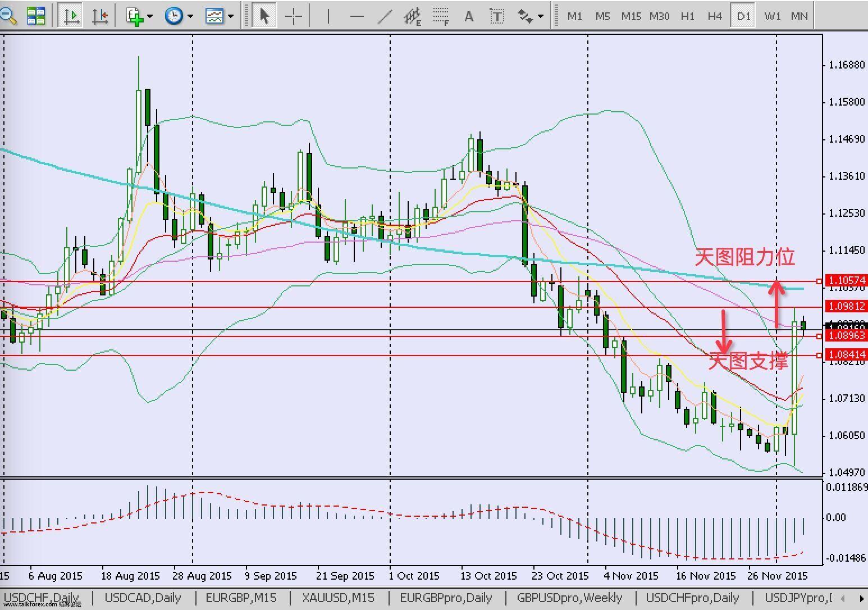
Task: Click the 天图阻力位 text label
Action: pos(745,257)
